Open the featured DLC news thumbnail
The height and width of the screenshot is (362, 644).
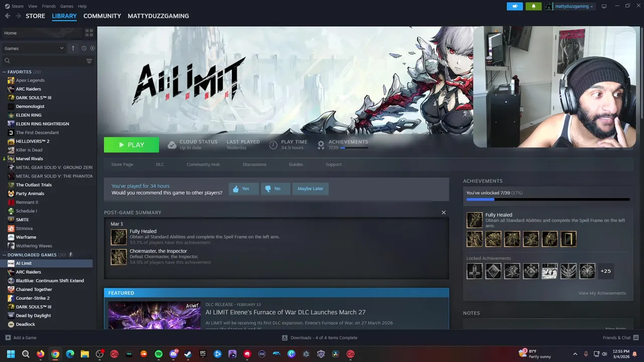click(x=154, y=315)
